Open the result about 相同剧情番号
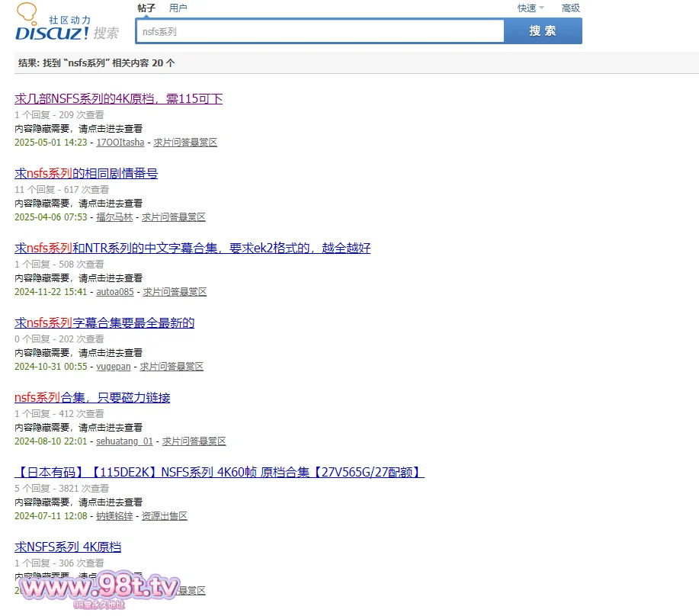The image size is (699, 616). point(86,174)
